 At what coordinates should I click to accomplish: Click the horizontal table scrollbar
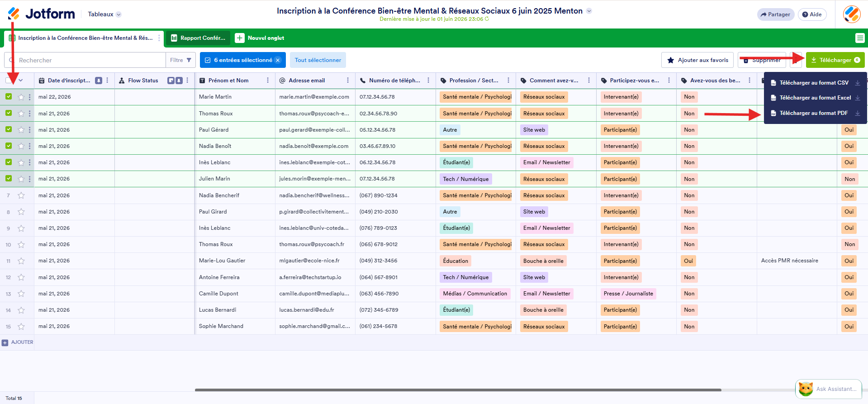pyautogui.click(x=458, y=390)
